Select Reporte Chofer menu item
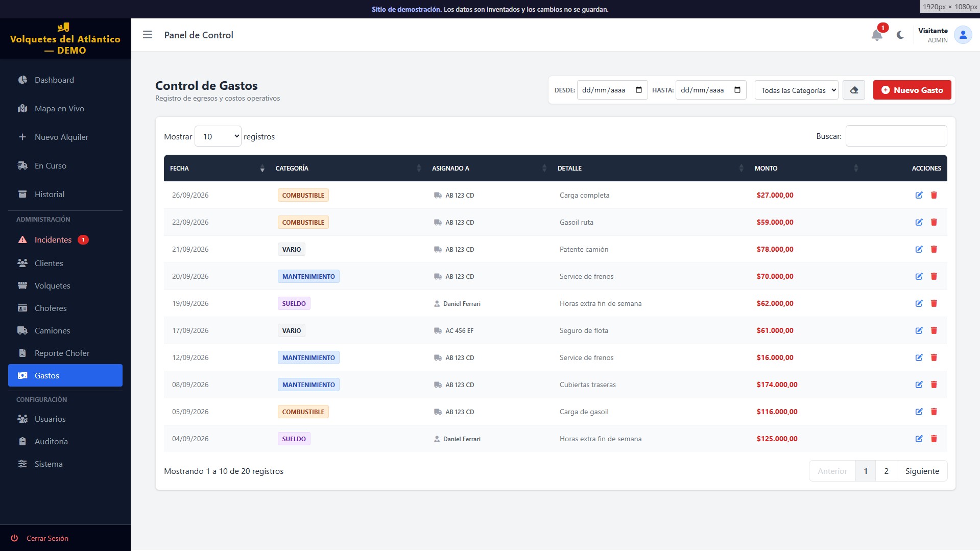Viewport: 980px width, 551px height. [65, 353]
